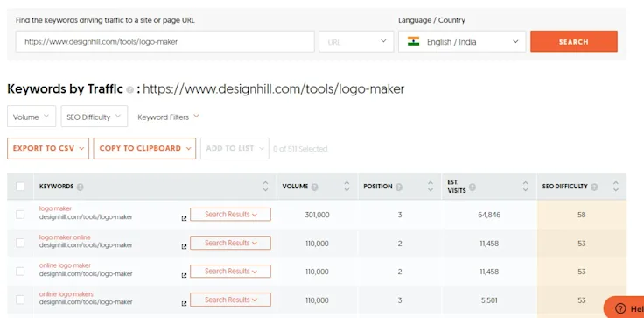Viewport: 644px width, 318px height.
Task: Click sort arrows in SEO Difficulty column
Action: coord(616,187)
